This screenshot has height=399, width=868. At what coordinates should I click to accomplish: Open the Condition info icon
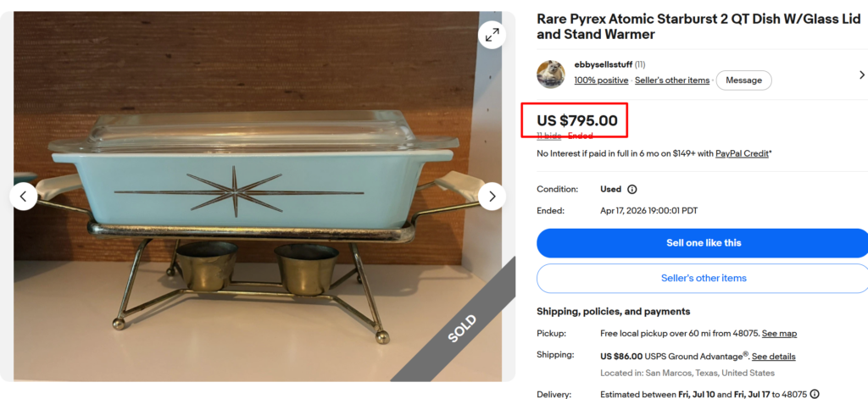[x=632, y=189]
